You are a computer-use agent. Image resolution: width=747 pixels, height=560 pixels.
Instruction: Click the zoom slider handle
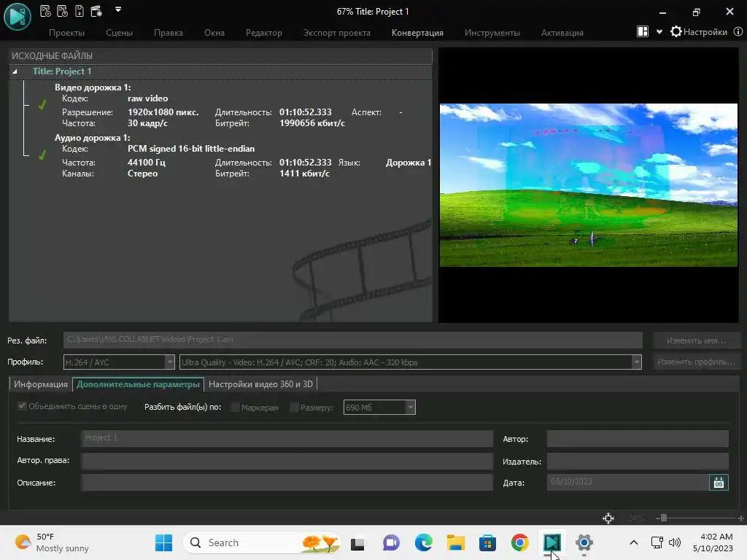point(664,518)
